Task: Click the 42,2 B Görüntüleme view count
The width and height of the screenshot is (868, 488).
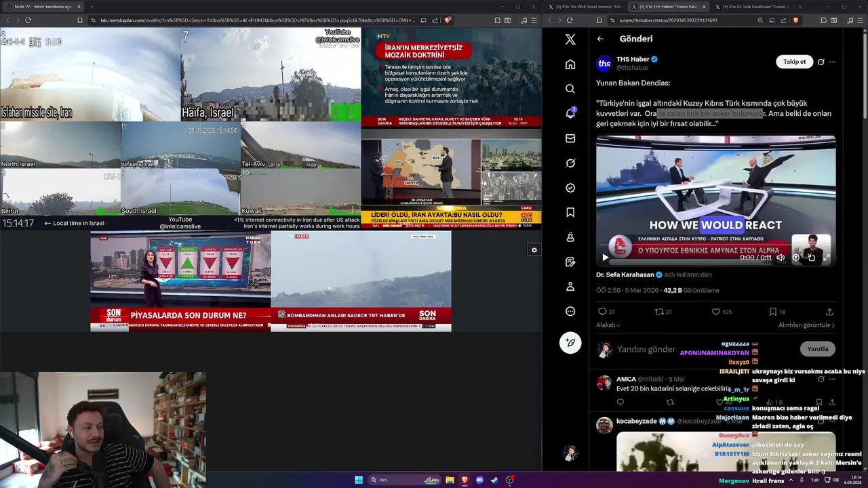Action: pyautogui.click(x=691, y=290)
